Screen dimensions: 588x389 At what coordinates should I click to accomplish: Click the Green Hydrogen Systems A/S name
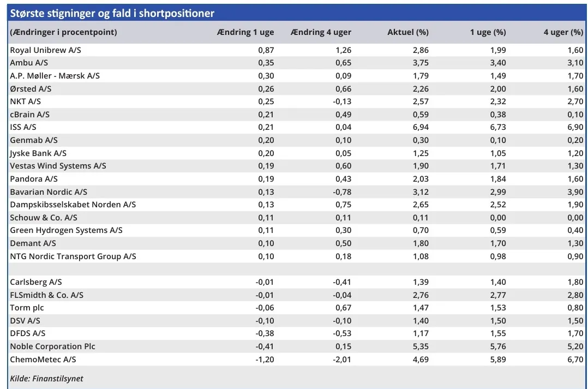[x=66, y=230]
